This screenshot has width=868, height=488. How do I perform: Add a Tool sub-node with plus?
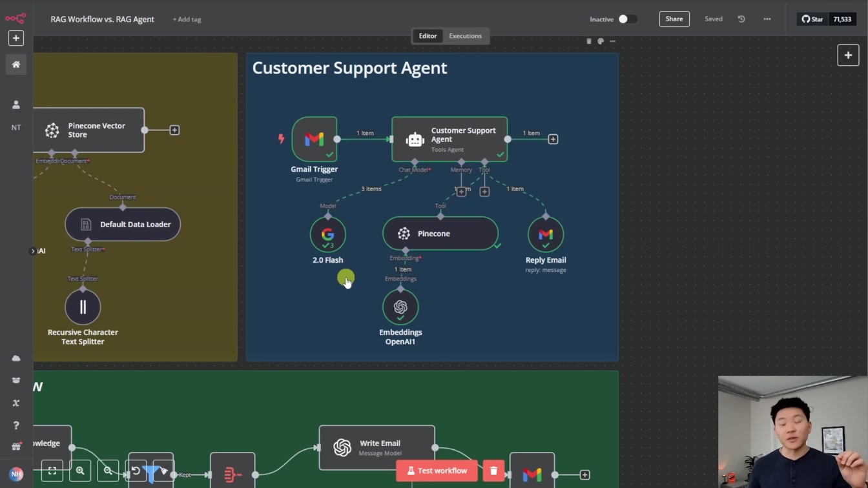(484, 192)
